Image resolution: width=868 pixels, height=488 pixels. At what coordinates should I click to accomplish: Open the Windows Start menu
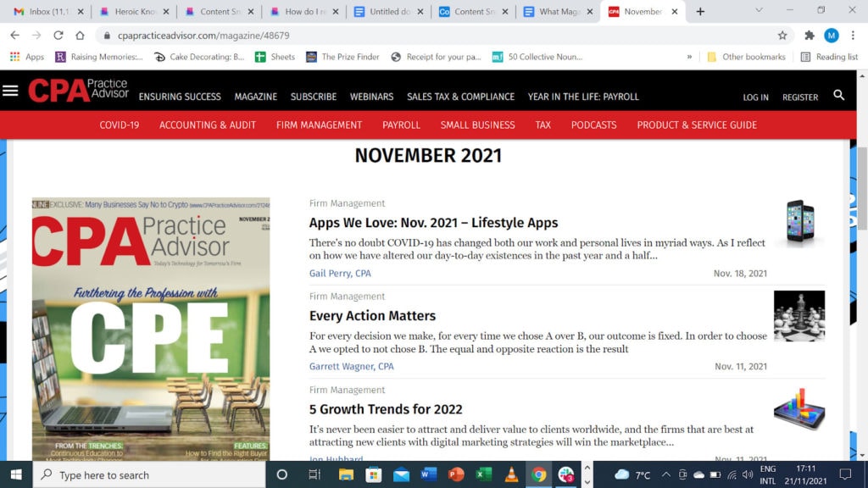pos(16,474)
